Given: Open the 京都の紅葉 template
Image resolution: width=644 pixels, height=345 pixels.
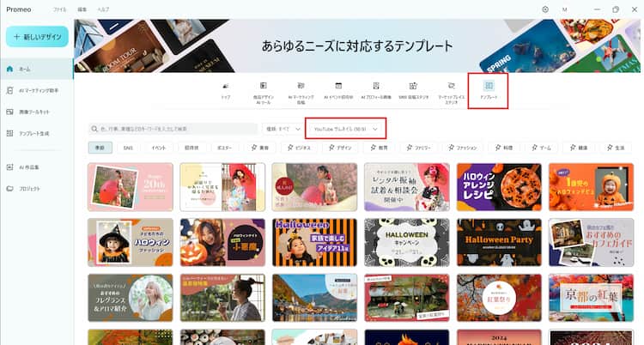Looking at the screenshot, I should (591, 298).
